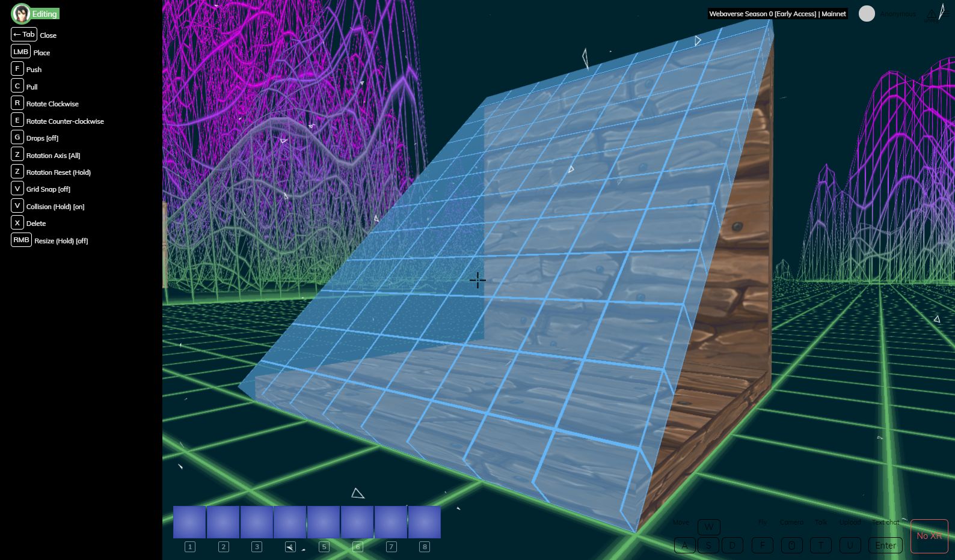Toggle Resize (Hold) [off] option
955x560 pixels.
[61, 241]
